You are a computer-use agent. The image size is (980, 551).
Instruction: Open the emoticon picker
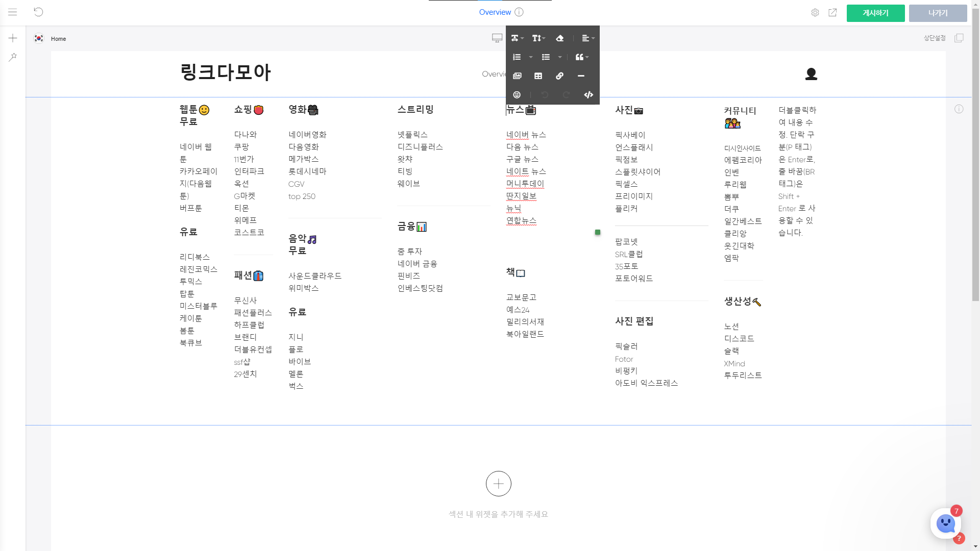(517, 95)
